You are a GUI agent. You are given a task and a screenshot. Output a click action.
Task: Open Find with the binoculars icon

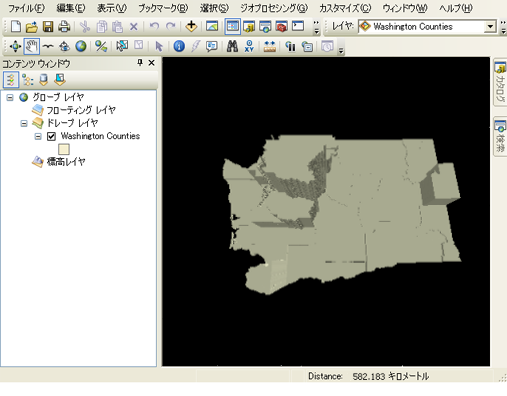[x=232, y=46]
